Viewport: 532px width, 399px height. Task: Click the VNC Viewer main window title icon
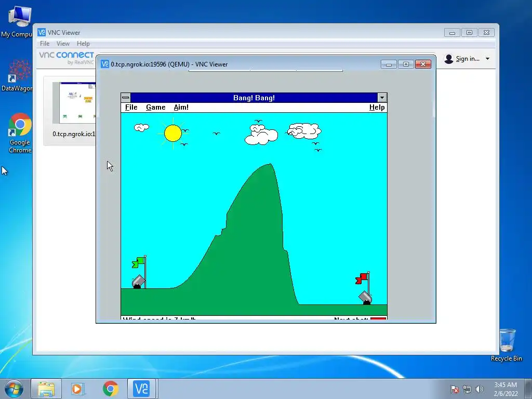coord(42,32)
